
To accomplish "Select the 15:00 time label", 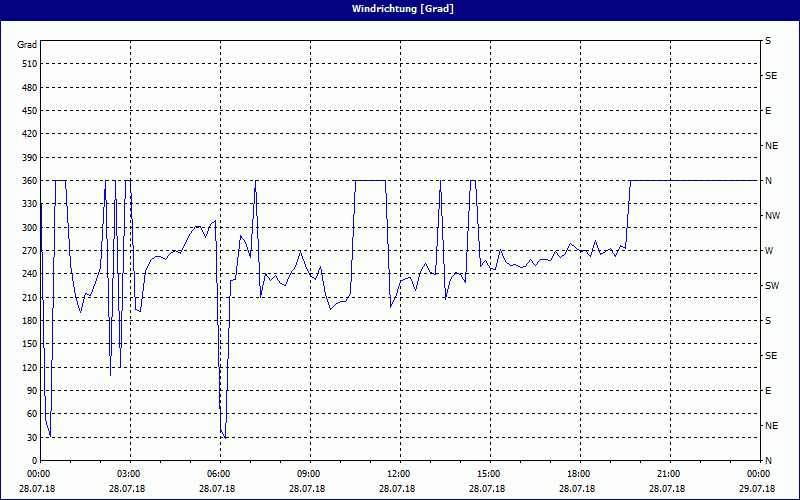I will (x=488, y=474).
